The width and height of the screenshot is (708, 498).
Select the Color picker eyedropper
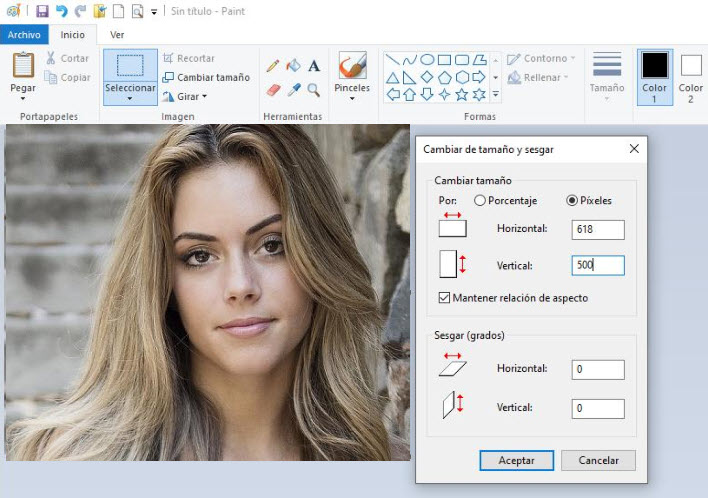point(294,89)
